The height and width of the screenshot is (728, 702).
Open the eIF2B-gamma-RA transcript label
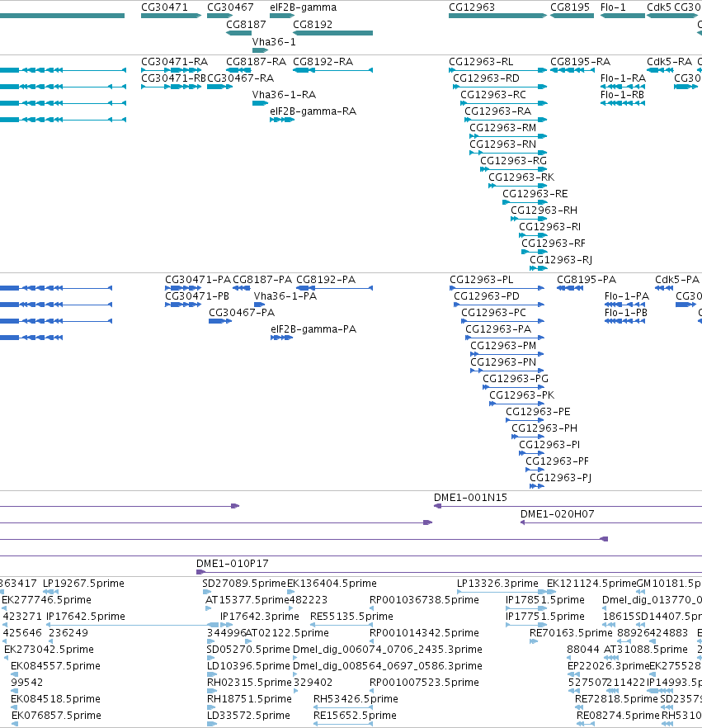[313, 111]
